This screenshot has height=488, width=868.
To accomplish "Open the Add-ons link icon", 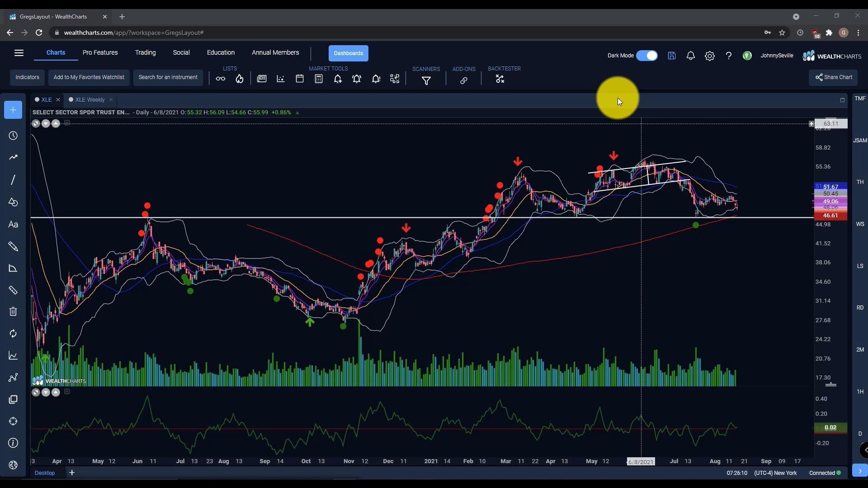I will click(464, 81).
